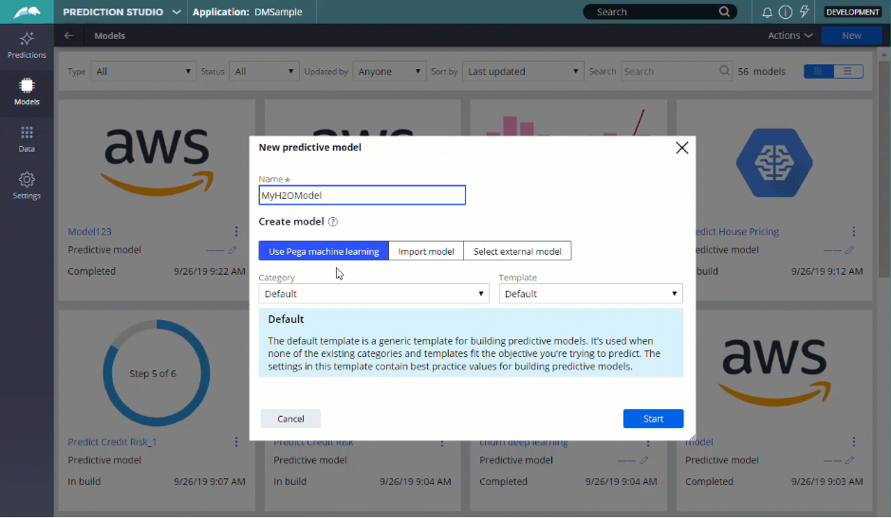Open Settings gear in sidebar
Screen dimensions: 891x518
point(27,185)
